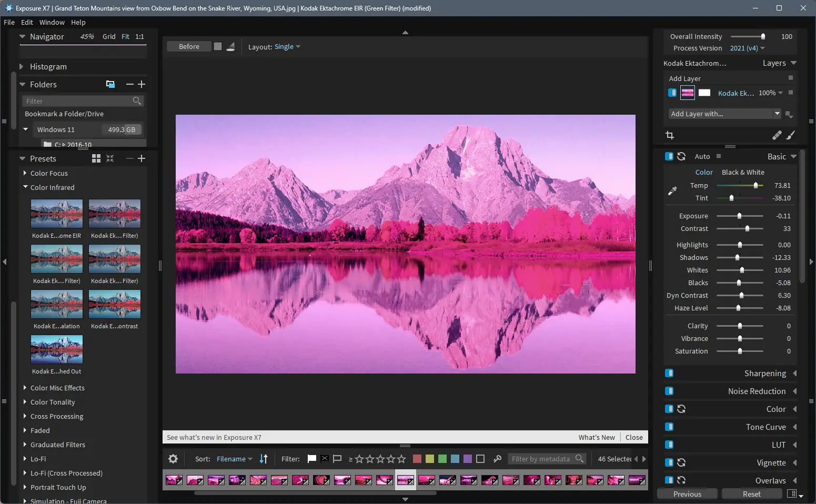Open the Layout Single dropdown
This screenshot has height=504, width=816.
(x=287, y=46)
